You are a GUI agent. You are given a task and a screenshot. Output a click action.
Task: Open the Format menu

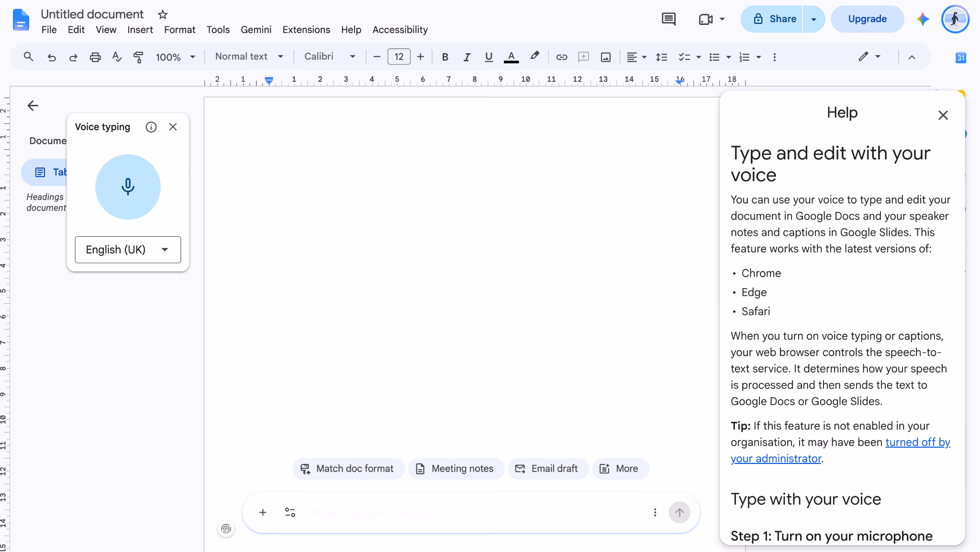[179, 30]
